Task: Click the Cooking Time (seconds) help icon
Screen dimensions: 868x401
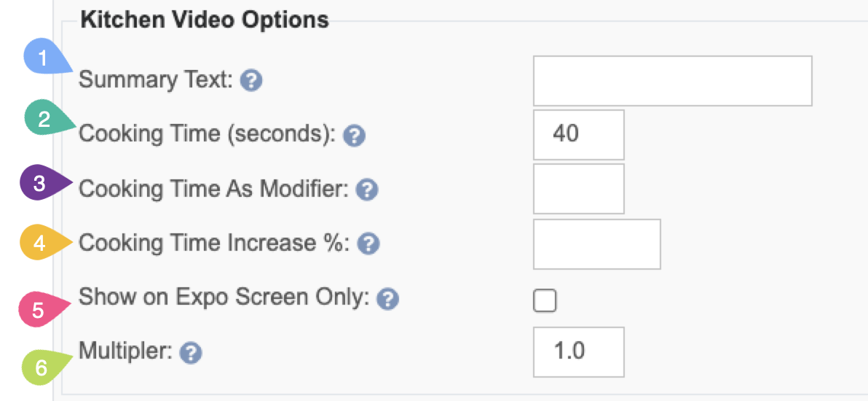Action: pyautogui.click(x=355, y=136)
